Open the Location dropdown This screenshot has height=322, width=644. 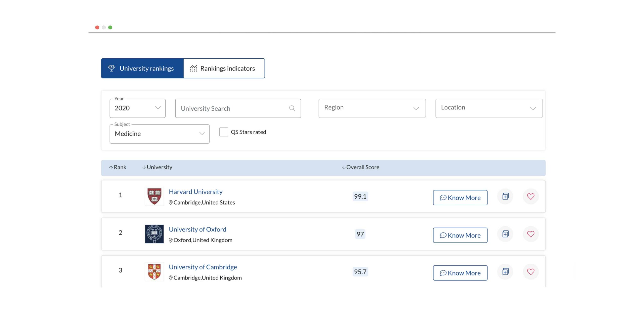click(489, 108)
